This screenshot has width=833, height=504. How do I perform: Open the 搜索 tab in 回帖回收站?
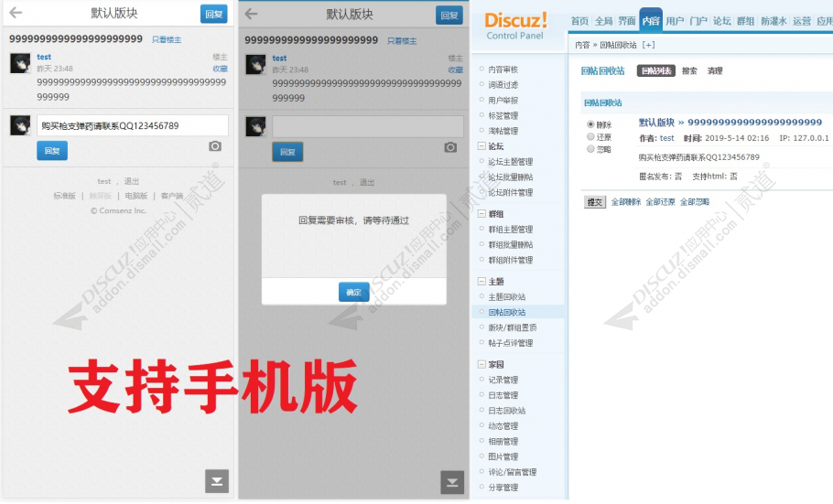click(x=689, y=70)
